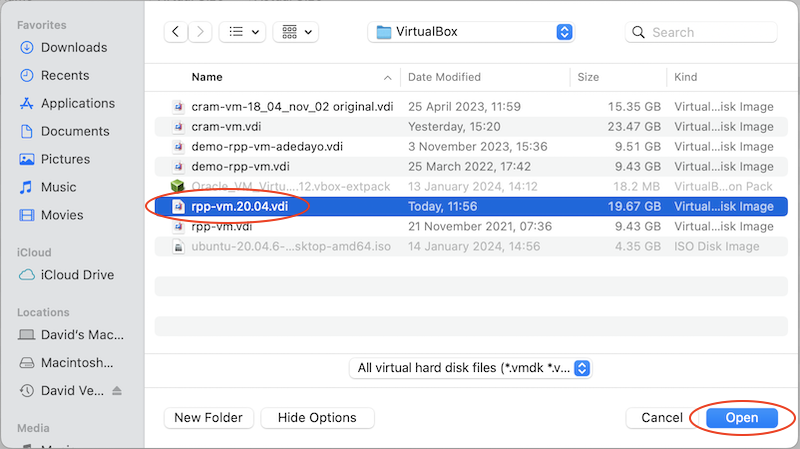Toggle sort direction with Name column caret

[x=388, y=78]
